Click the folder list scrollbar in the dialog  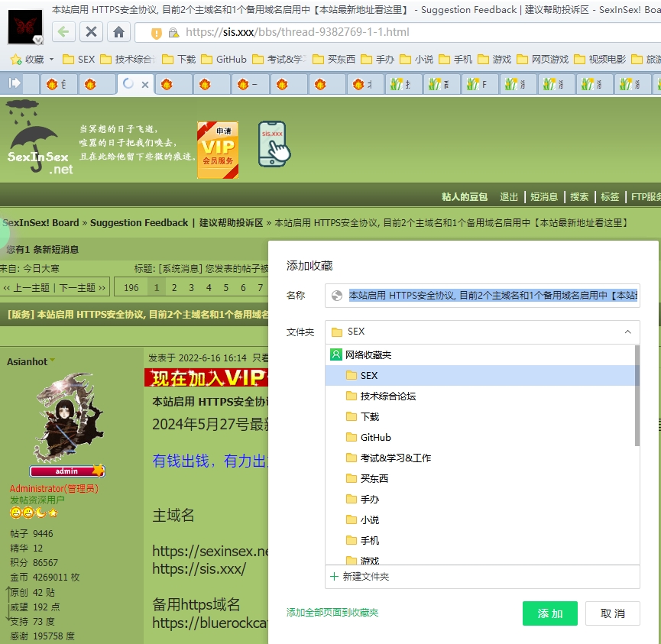(637, 395)
